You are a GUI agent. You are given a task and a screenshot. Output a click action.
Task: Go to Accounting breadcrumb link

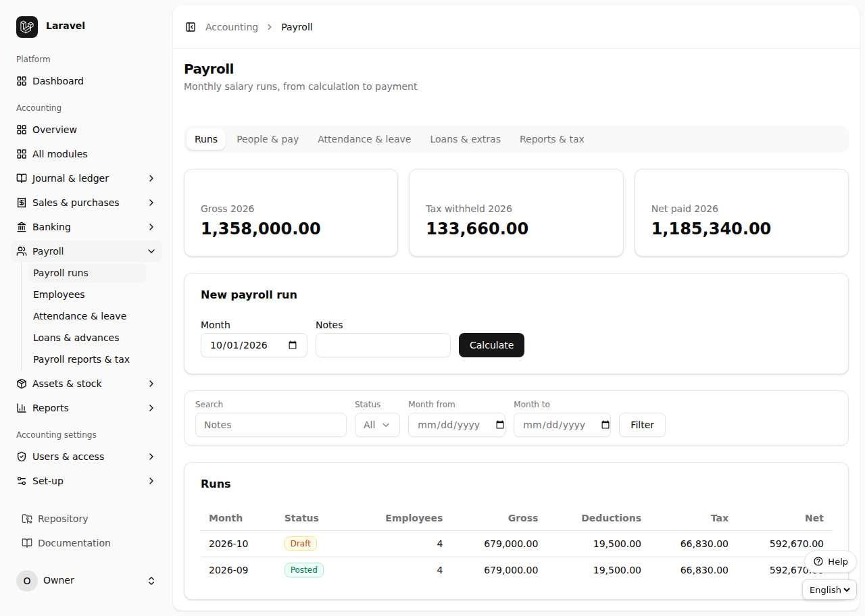(x=232, y=27)
